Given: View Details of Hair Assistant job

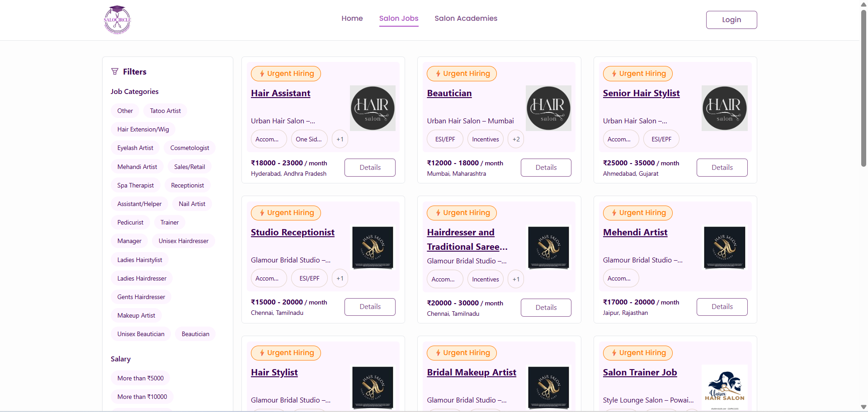Looking at the screenshot, I should 370,168.
